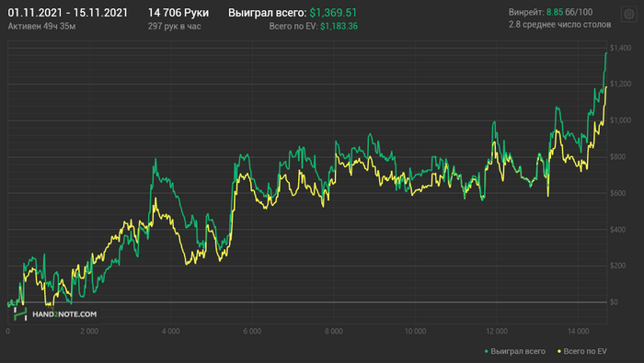Click the $600 y-axis label

618,193
